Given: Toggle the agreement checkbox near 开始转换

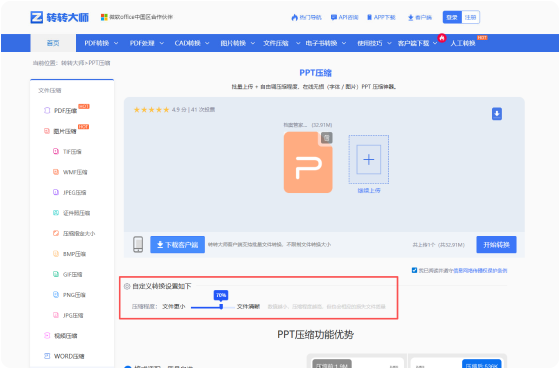Looking at the screenshot, I should 414,270.
